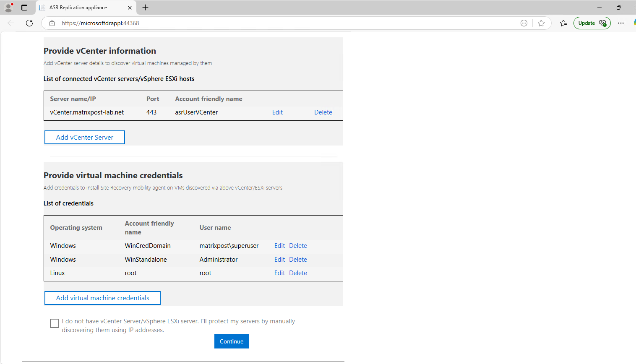Screen dimensions: 636x364
Task: Open browser settings and more menu
Action: [x=621, y=23]
